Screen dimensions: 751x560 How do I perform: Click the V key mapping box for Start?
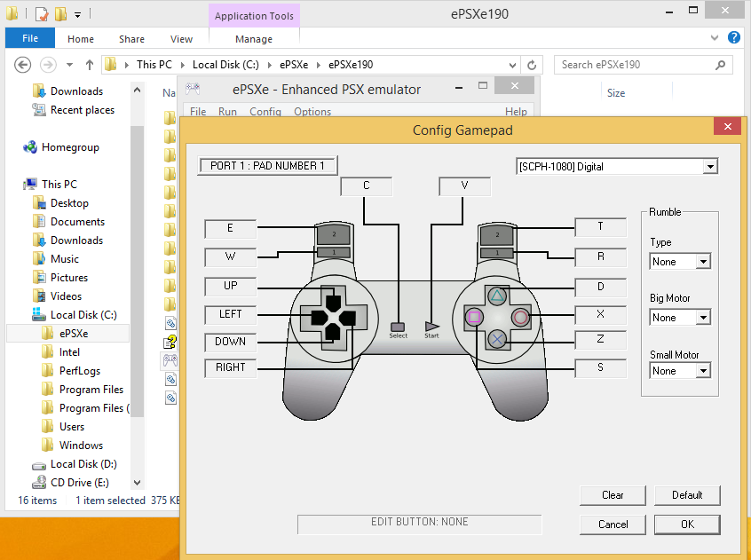pos(464,186)
